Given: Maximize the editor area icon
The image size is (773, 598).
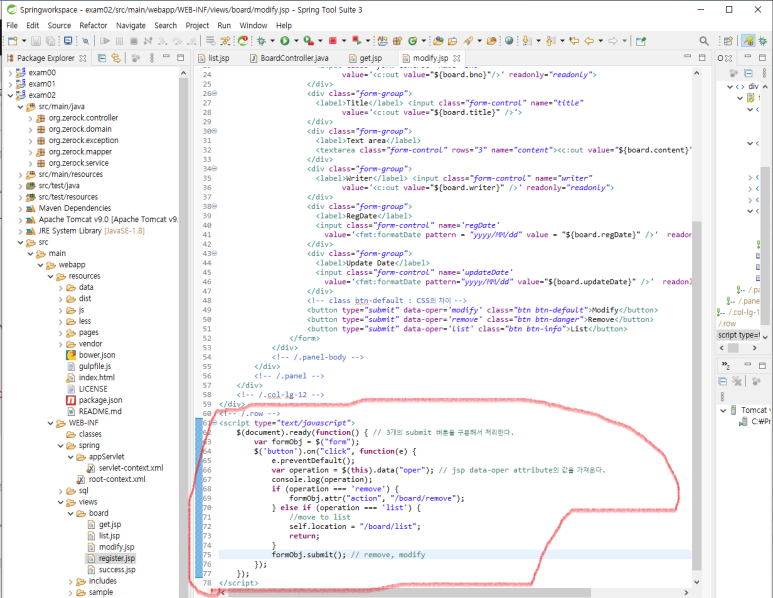Looking at the screenshot, I should pos(702,57).
